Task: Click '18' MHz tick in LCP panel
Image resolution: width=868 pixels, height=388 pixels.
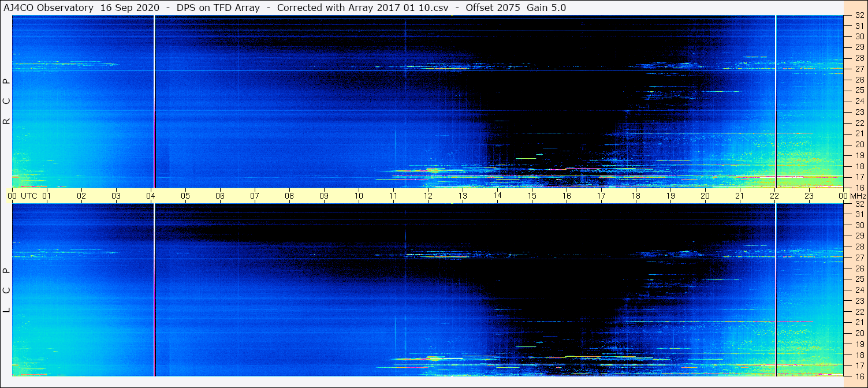Action: coord(859,355)
